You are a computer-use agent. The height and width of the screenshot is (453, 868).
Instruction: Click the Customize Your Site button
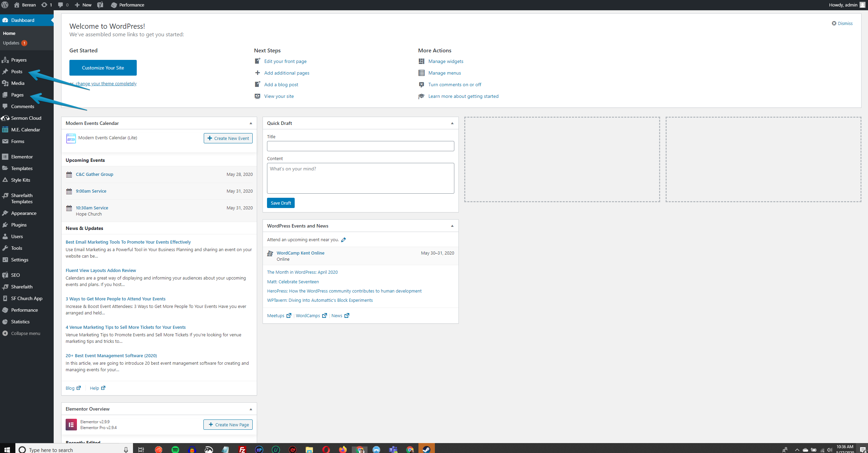pyautogui.click(x=103, y=68)
